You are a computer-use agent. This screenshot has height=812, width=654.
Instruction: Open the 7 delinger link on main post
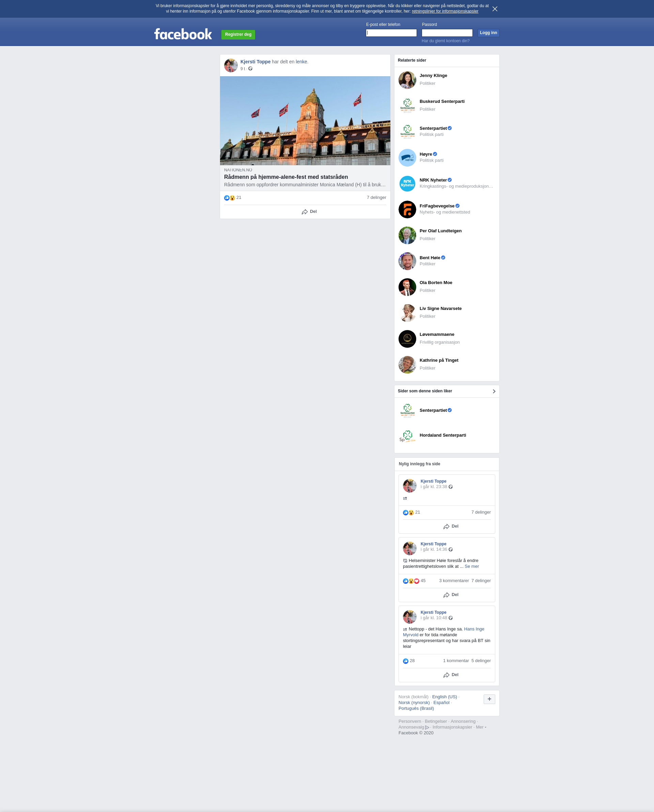click(x=376, y=198)
